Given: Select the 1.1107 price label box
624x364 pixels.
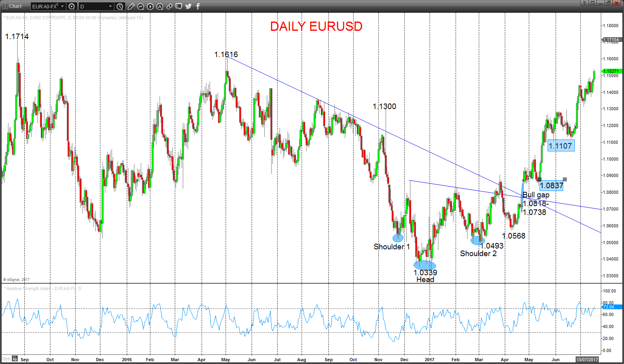Looking at the screenshot, I should (561, 146).
